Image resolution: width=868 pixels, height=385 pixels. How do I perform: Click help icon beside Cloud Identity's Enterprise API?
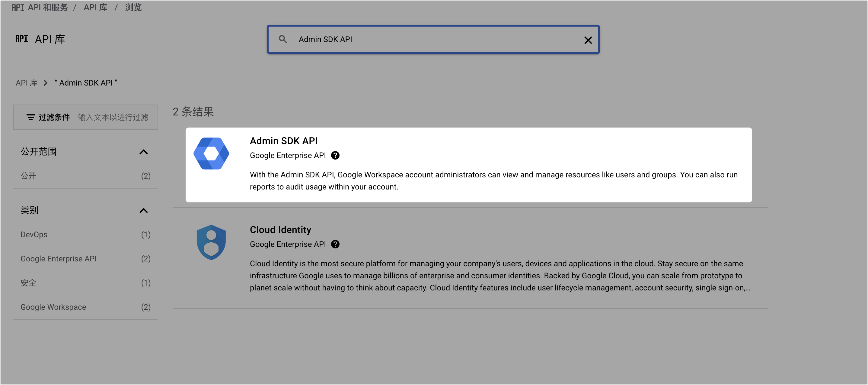[335, 244]
